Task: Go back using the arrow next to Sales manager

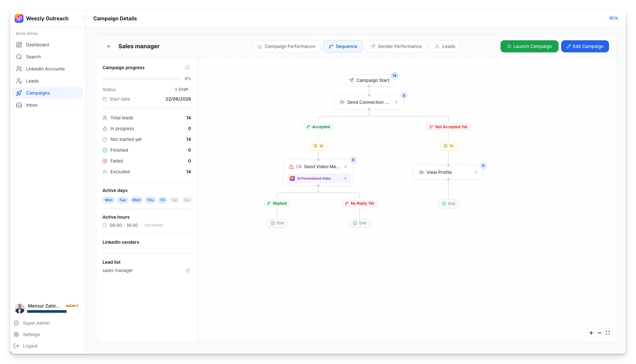Action: (x=109, y=46)
